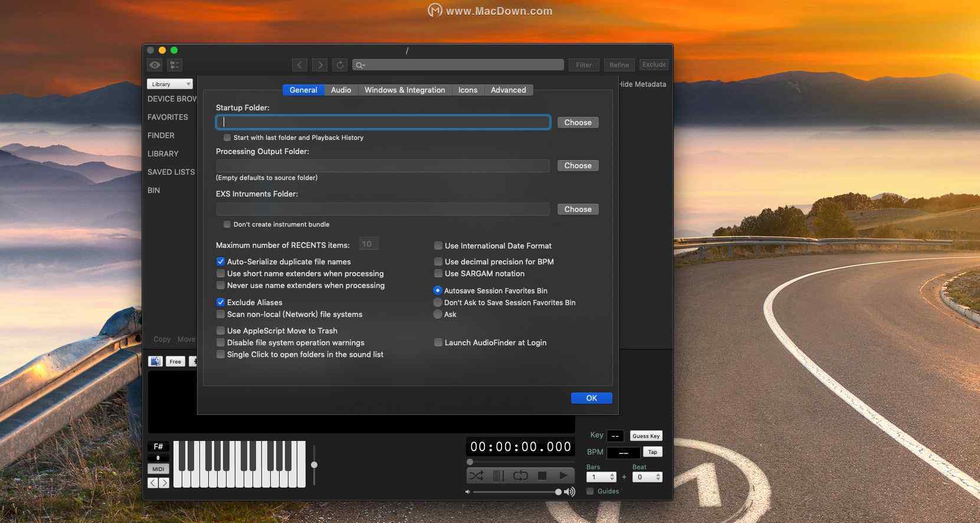
Task: Select Don't Ask to Save Session Favorites Bin
Action: tap(438, 302)
